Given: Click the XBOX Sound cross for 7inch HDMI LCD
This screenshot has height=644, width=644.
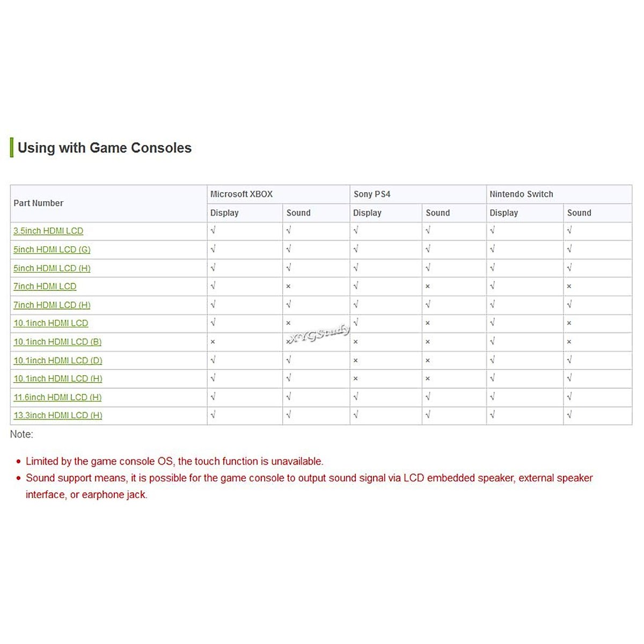Looking at the screenshot, I should (289, 287).
